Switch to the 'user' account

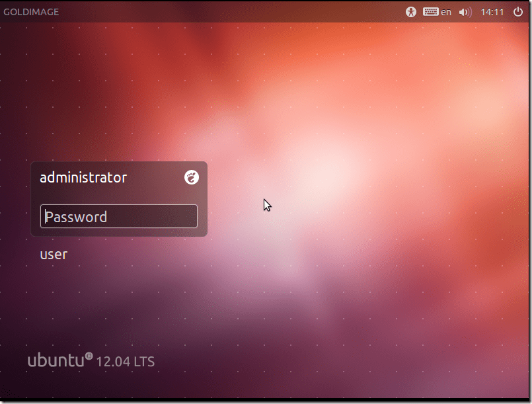pos(54,255)
